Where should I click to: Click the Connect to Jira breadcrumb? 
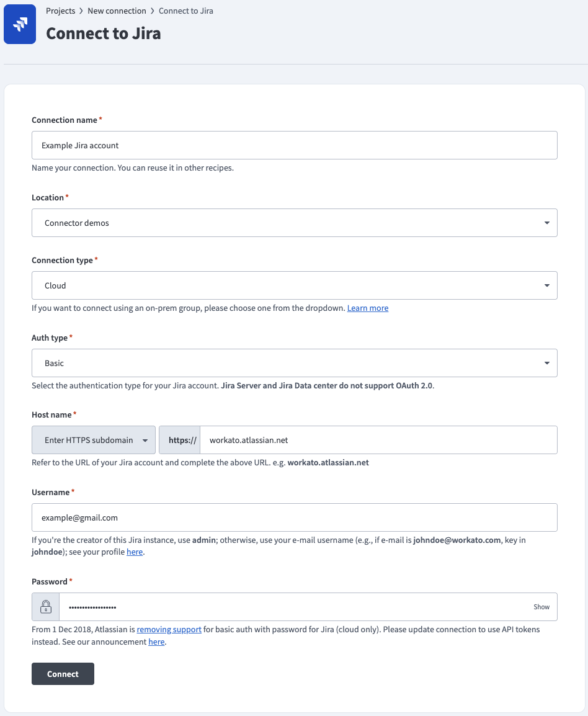pos(185,11)
